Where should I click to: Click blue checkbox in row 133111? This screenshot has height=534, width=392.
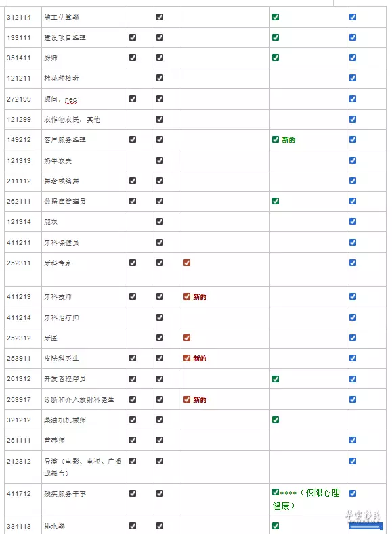[353, 37]
